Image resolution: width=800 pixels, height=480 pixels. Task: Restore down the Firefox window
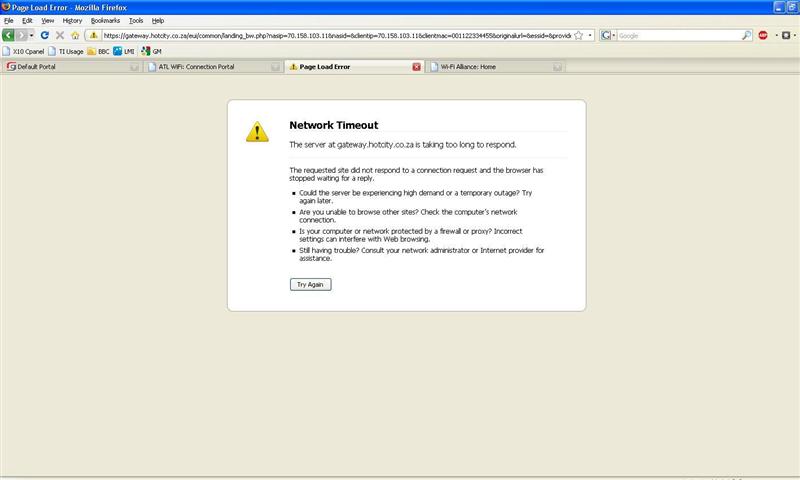coord(792,7)
